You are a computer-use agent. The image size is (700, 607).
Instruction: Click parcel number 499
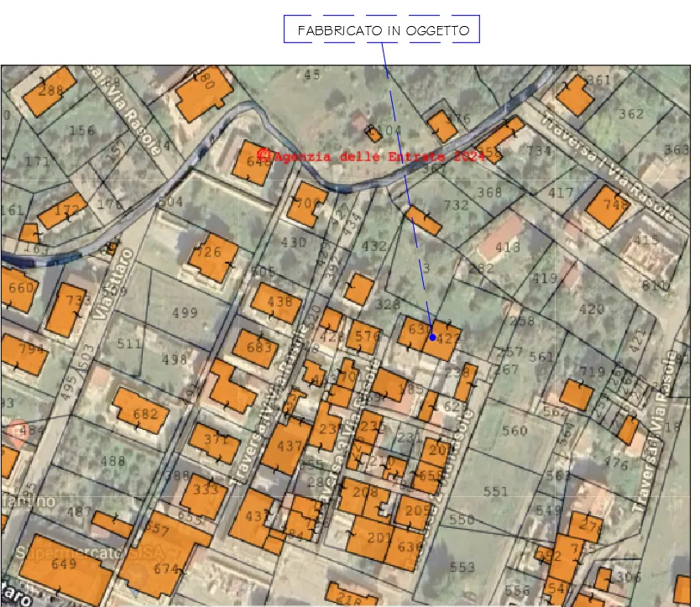(x=185, y=312)
